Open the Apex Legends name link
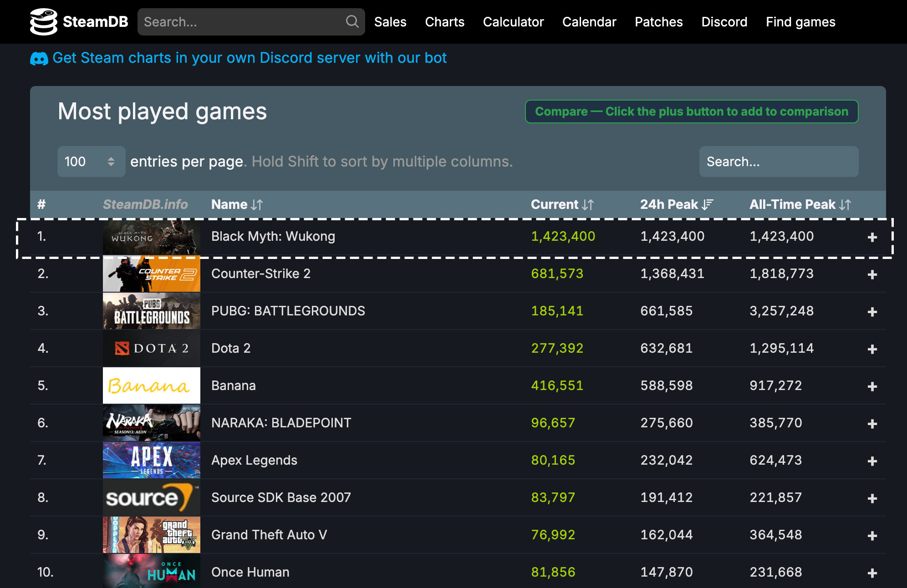This screenshot has width=907, height=588. pos(254,460)
